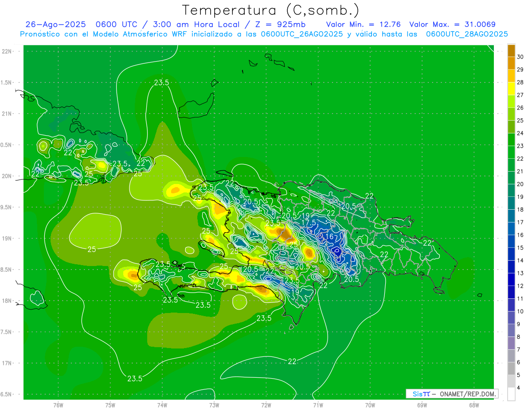
Task: Click the "20N" latitude axis label
Action: coord(7,176)
